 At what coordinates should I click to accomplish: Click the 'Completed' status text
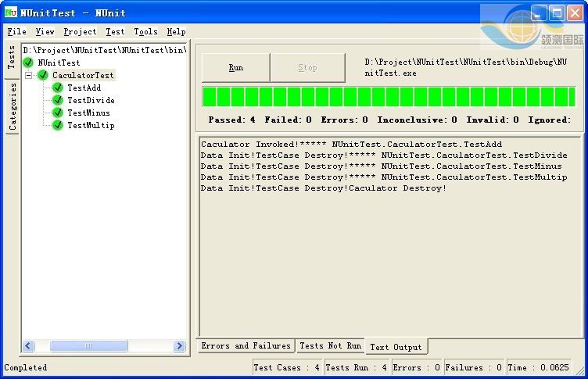tap(26, 367)
